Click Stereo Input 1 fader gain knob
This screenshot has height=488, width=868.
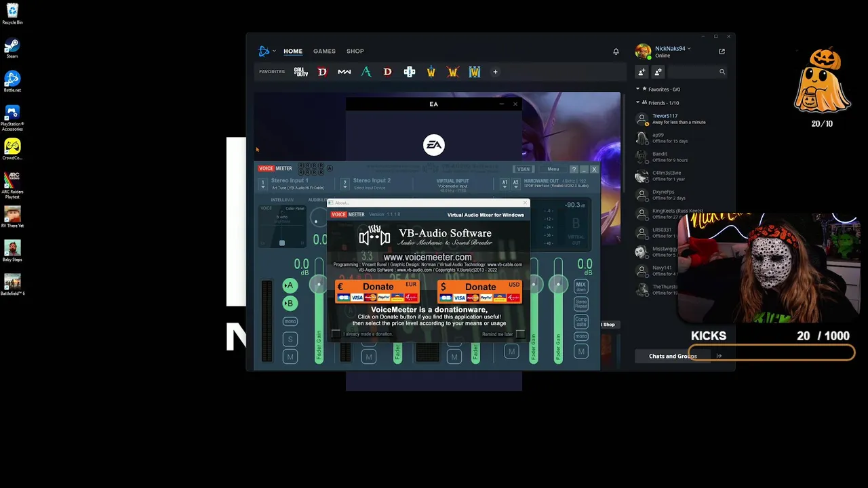[319, 285]
